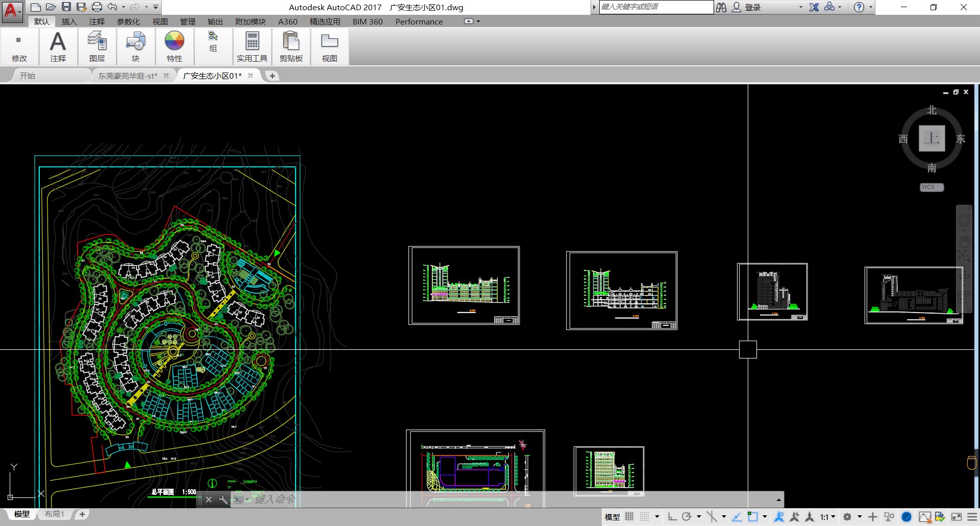Click the Autodesk Exchange Apps X icon

814,7
